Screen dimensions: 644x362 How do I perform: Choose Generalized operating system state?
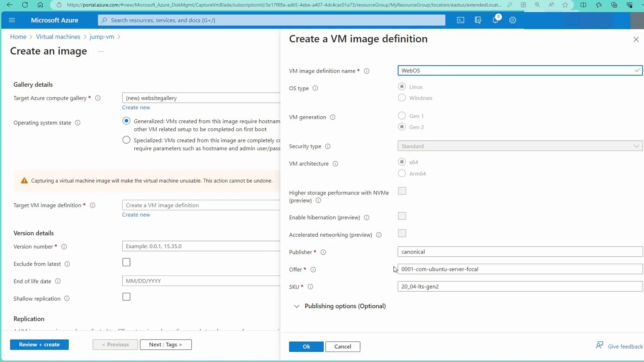[126, 121]
